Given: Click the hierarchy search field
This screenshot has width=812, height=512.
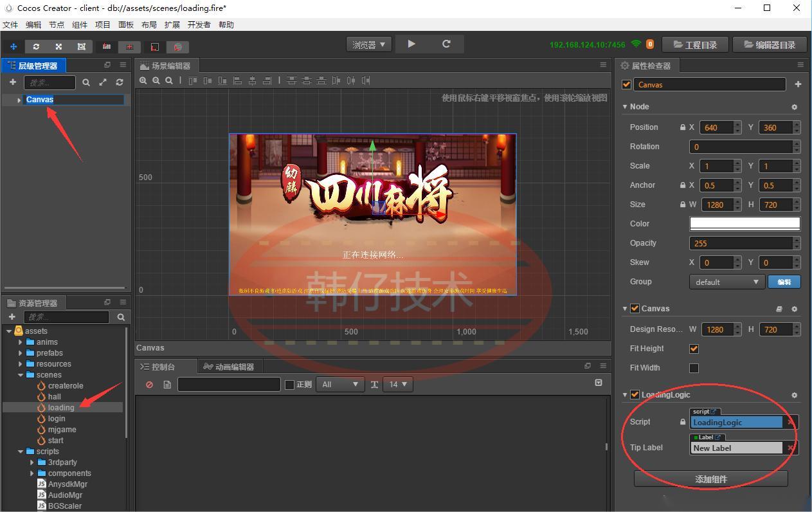Looking at the screenshot, I should [x=50, y=82].
